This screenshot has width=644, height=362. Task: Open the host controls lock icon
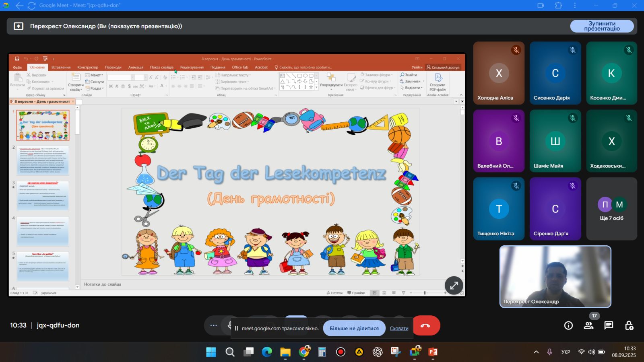pyautogui.click(x=629, y=325)
